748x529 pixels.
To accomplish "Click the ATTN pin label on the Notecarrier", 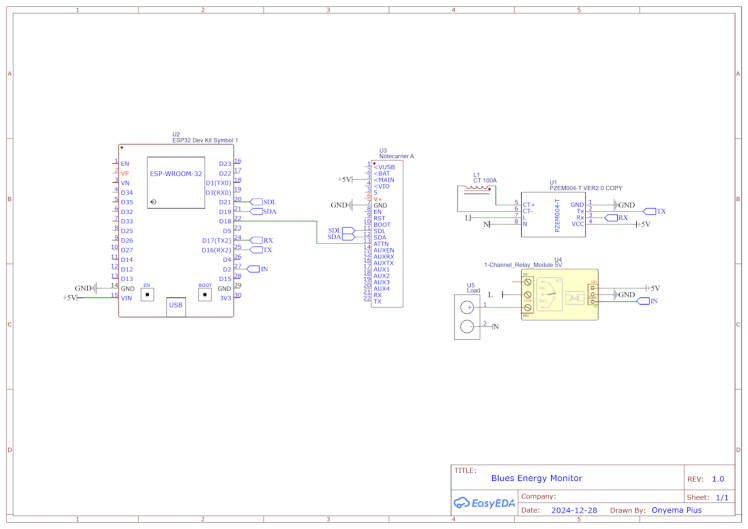I will pos(381,244).
